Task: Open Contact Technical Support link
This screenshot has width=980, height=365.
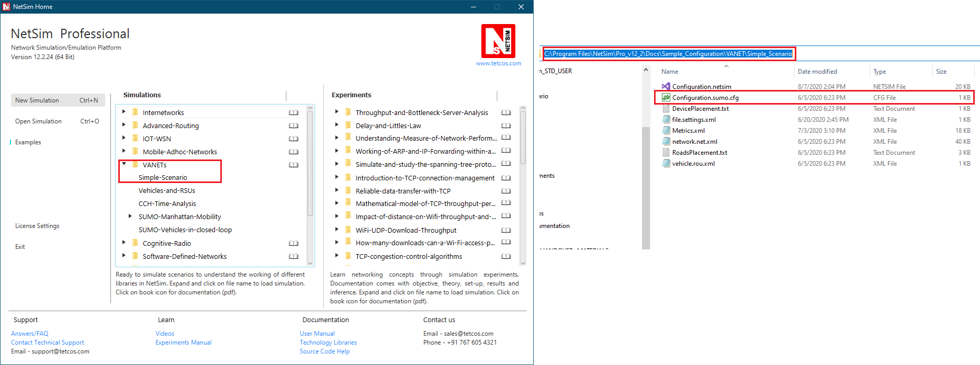Action: point(48,343)
